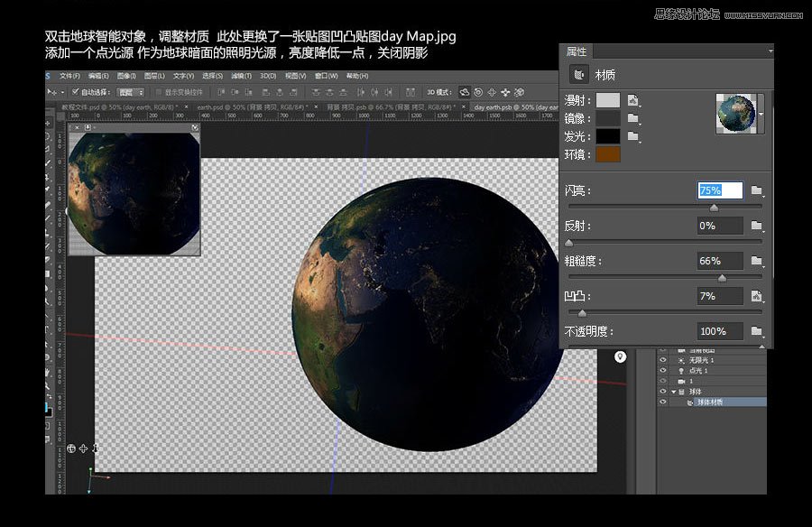Open the auto-select 图层 dropdown
This screenshot has height=527, width=812.
pos(132,92)
